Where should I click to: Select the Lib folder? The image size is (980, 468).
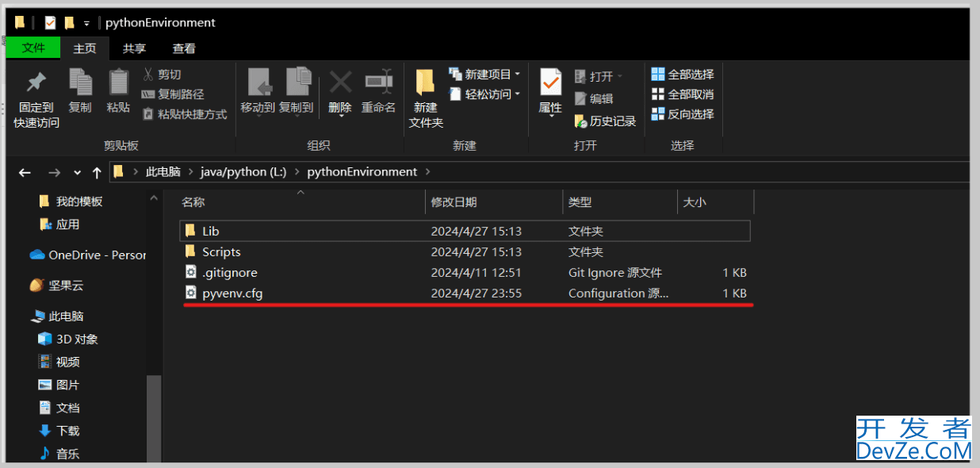(465, 231)
